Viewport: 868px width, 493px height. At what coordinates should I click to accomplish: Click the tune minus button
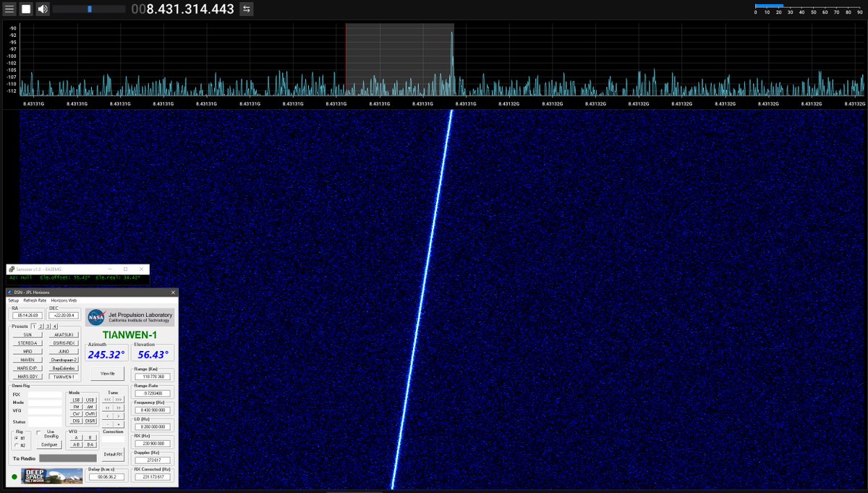[x=107, y=424]
